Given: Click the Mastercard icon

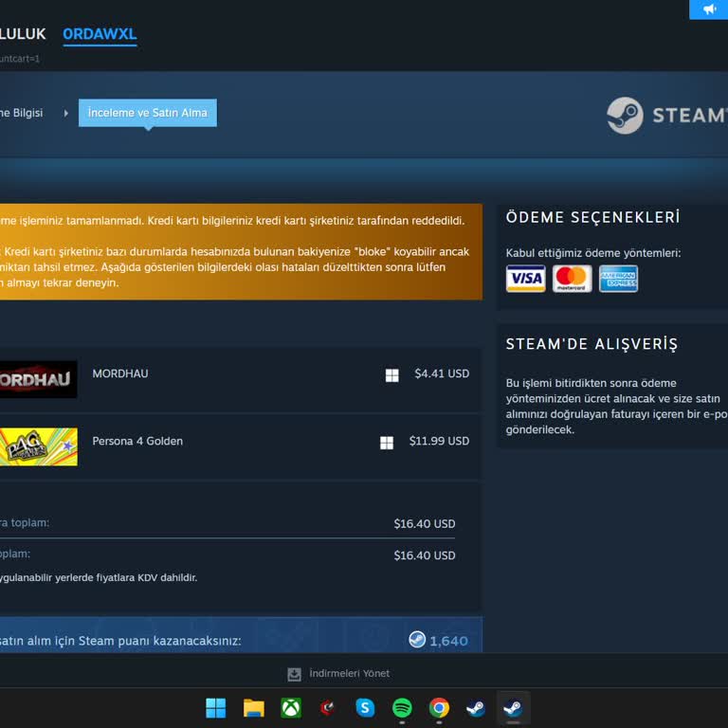Looking at the screenshot, I should click(572, 279).
